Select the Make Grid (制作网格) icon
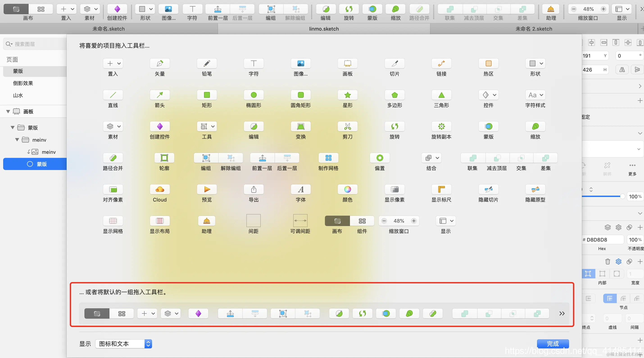The width and height of the screenshot is (644, 358). [x=328, y=158]
